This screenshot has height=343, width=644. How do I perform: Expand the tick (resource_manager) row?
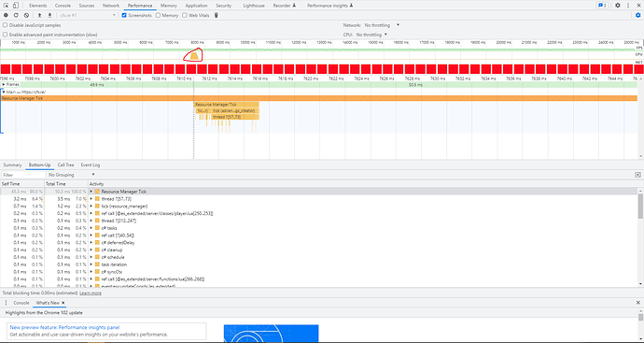click(x=91, y=206)
